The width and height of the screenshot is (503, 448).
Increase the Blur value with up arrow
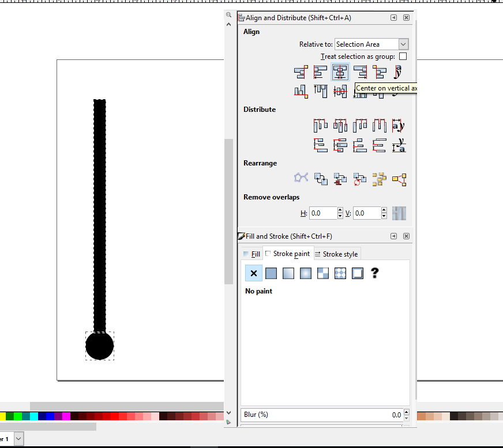[407, 412]
